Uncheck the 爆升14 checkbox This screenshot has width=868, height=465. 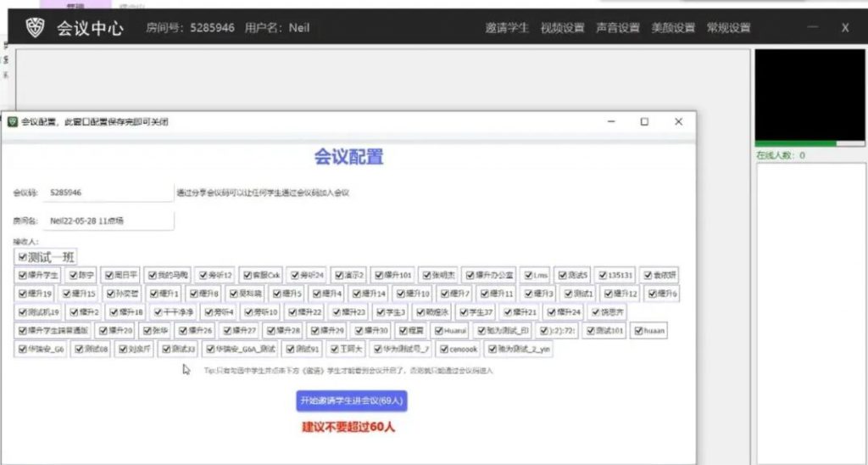pyautogui.click(x=357, y=294)
